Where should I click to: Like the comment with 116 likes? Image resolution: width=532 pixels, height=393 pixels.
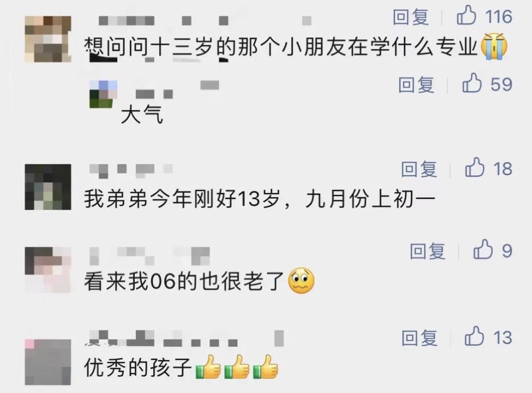pos(466,15)
